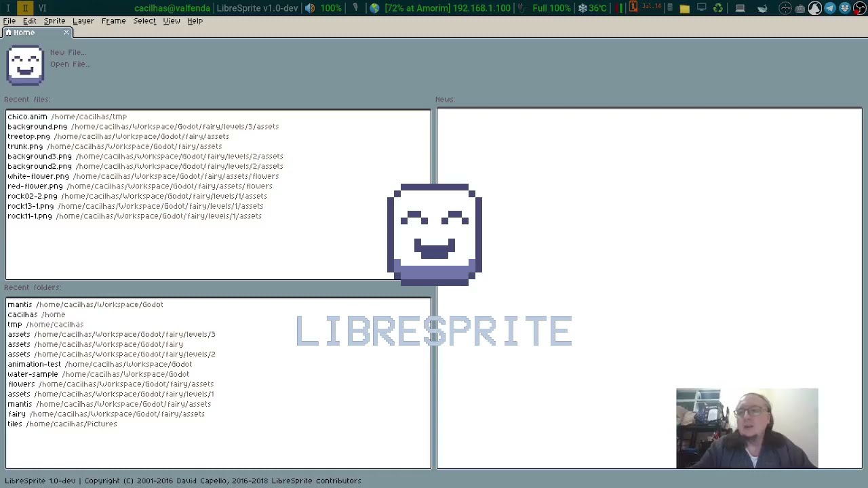Image resolution: width=868 pixels, height=488 pixels.
Task: Click the keyboard tray icon
Action: [800, 8]
